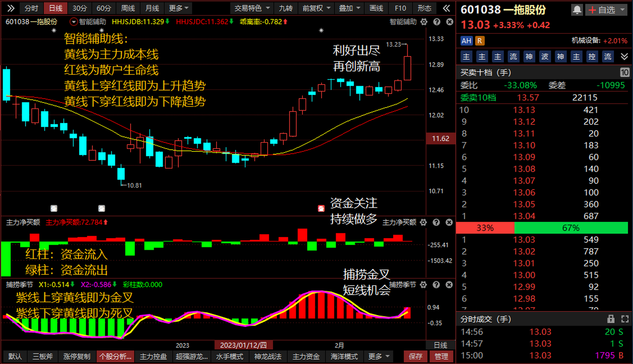
Task: Switch to 月线 chart view
Action: (x=152, y=8)
